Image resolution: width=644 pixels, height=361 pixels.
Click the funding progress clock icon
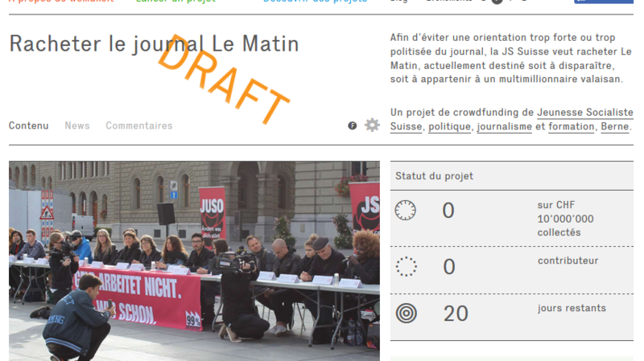406,211
